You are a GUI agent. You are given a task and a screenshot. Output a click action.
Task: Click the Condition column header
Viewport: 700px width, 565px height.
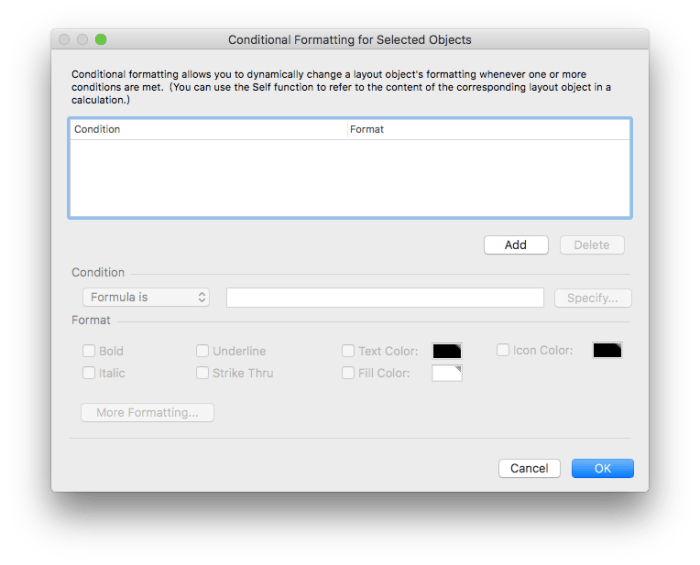(x=207, y=129)
